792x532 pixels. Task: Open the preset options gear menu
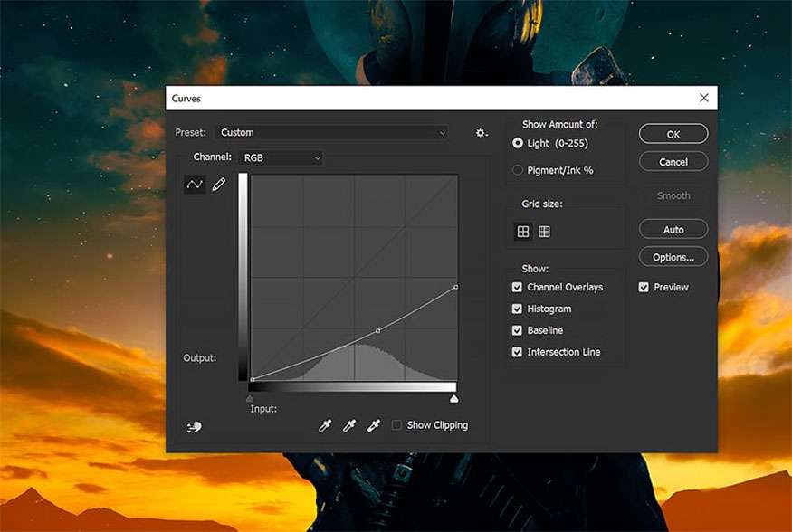click(x=482, y=133)
